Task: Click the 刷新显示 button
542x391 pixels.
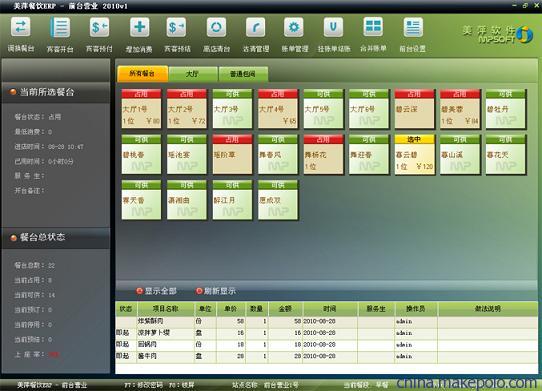Action: tap(216, 291)
